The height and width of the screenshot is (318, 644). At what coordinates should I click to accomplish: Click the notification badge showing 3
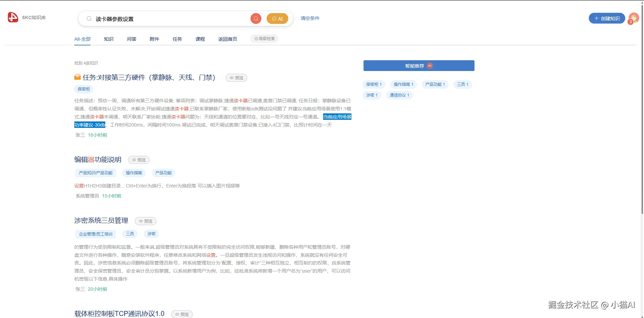click(x=630, y=22)
